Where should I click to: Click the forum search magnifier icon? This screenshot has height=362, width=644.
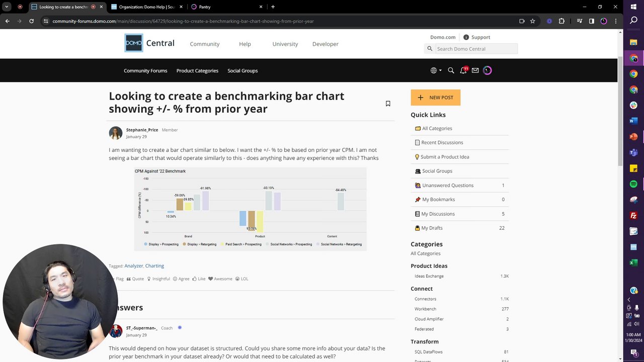click(x=451, y=70)
